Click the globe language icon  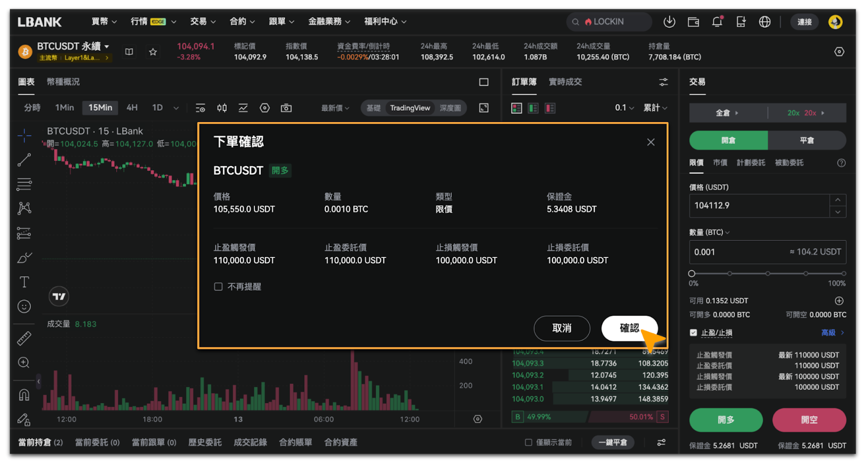click(x=764, y=22)
